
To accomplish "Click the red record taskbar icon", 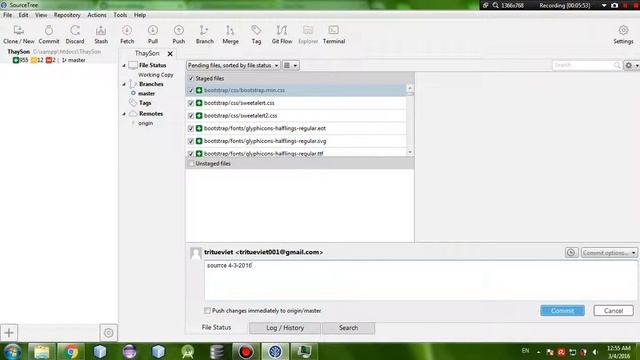I will click(x=246, y=351).
